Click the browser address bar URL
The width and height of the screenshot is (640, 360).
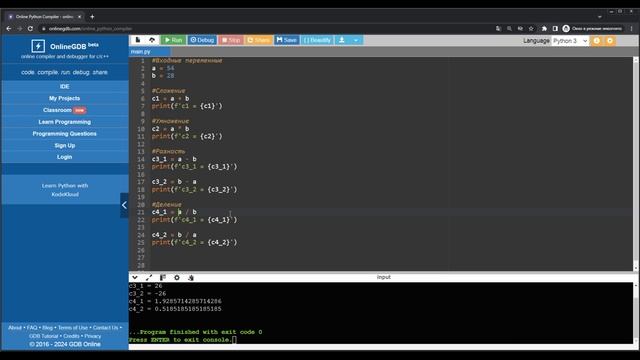tap(90, 29)
